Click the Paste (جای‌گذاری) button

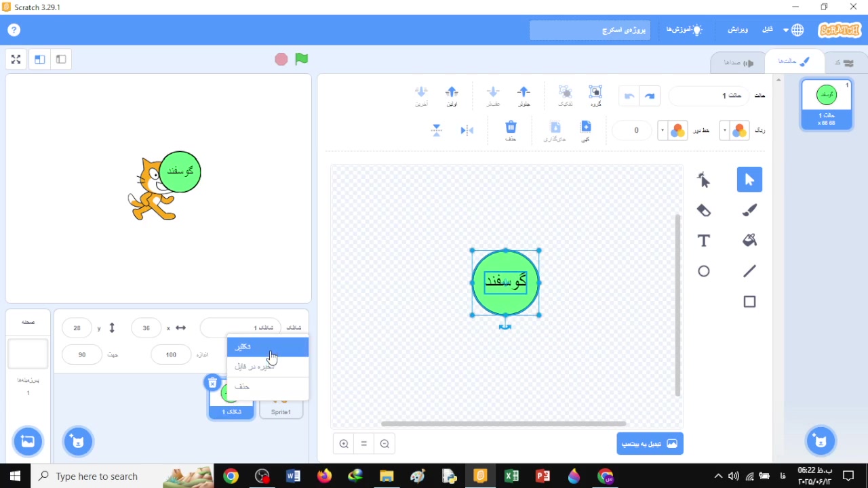pos(555,131)
